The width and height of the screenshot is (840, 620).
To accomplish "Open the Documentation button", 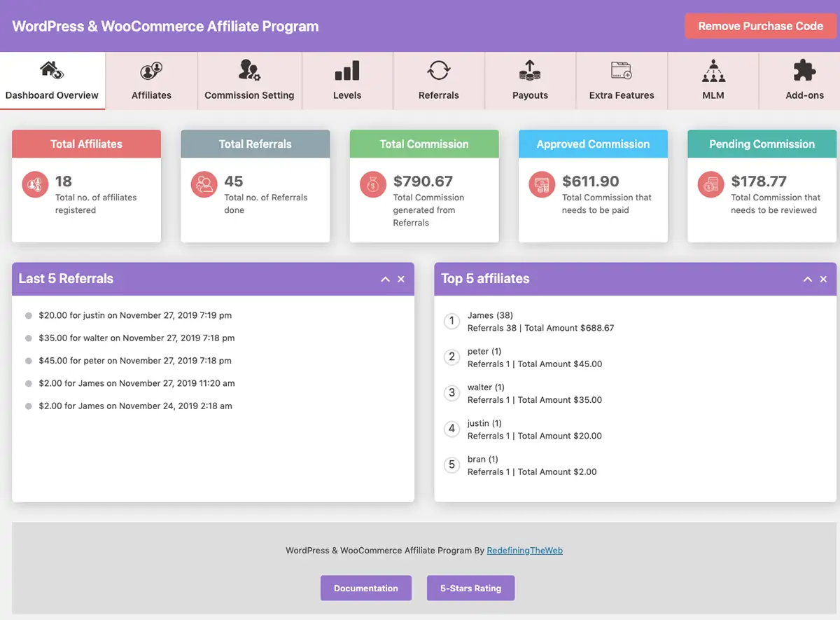I will click(366, 588).
